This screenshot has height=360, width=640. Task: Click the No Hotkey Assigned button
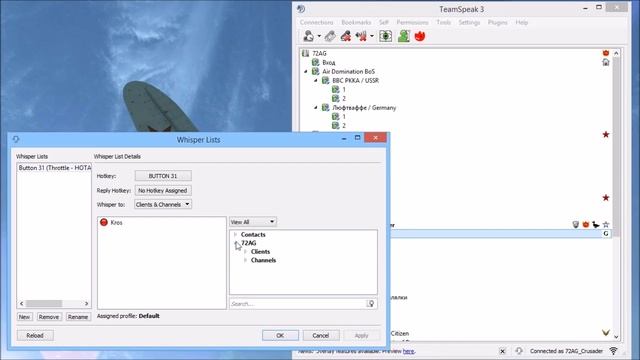[163, 191]
